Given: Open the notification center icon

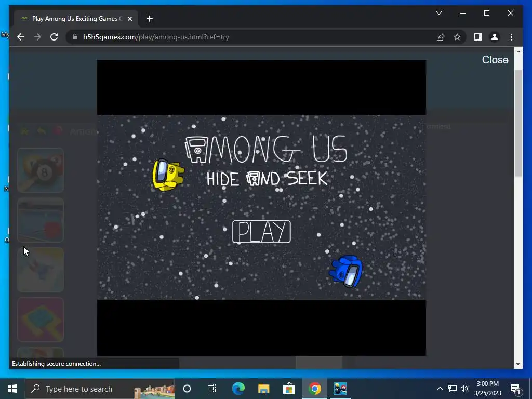Looking at the screenshot, I should pos(515,389).
